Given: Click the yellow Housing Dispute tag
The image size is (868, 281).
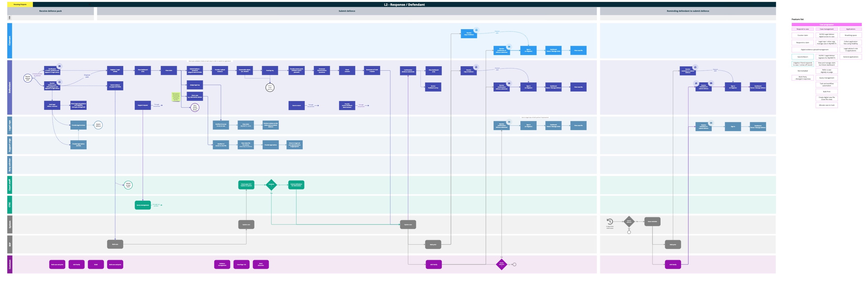Looking at the screenshot, I should click(20, 4).
